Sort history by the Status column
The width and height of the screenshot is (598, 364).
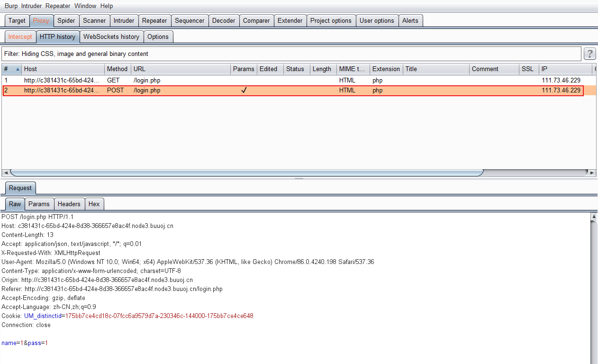tap(295, 69)
